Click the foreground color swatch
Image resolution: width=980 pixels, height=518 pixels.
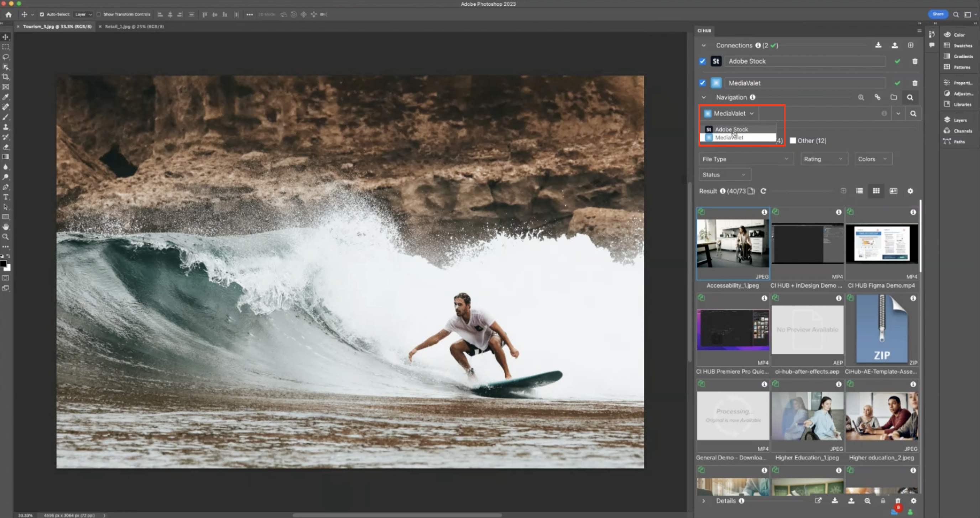point(3,263)
